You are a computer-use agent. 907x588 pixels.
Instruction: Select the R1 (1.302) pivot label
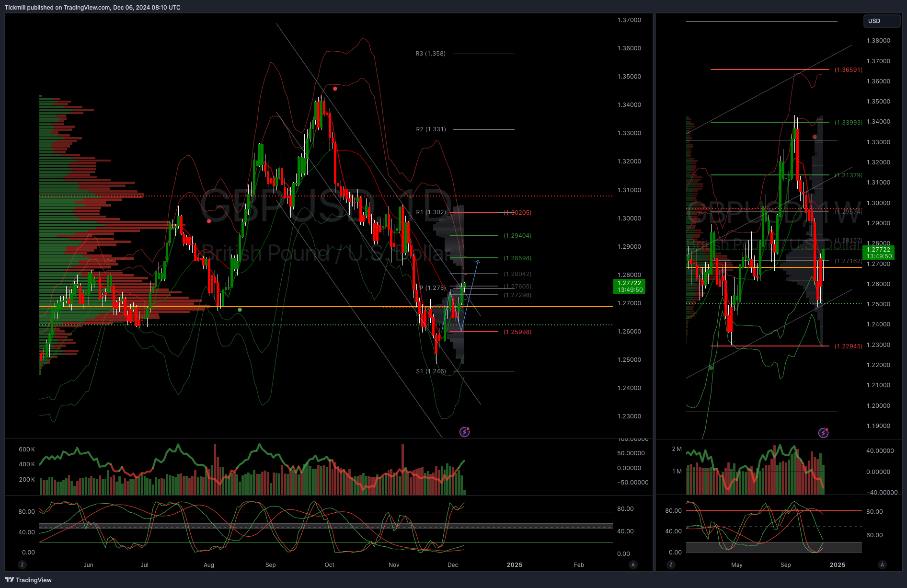(x=431, y=212)
